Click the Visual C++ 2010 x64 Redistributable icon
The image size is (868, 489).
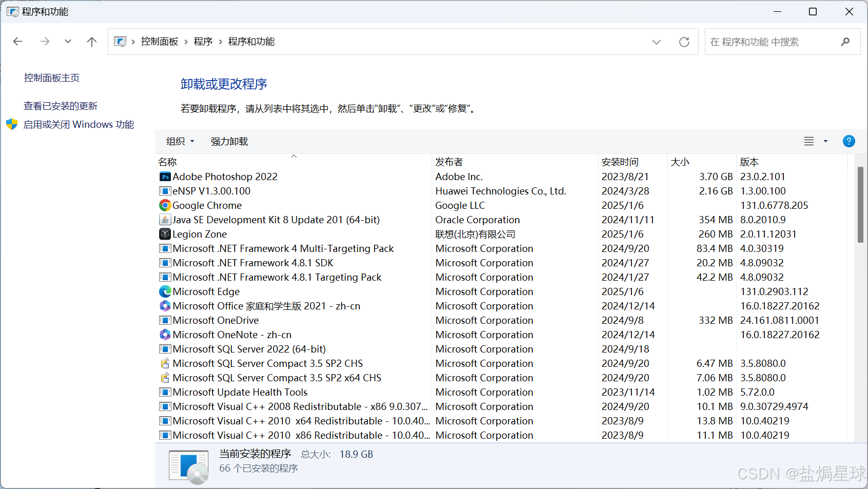point(165,421)
